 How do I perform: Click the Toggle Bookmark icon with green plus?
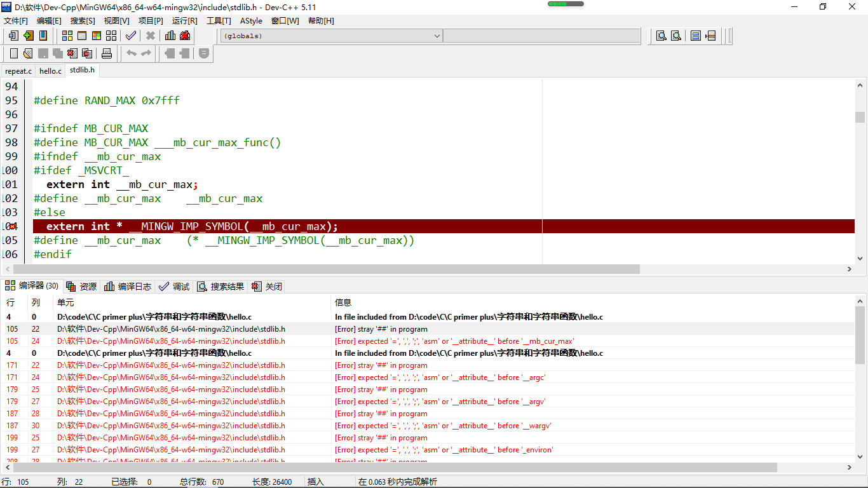point(29,36)
